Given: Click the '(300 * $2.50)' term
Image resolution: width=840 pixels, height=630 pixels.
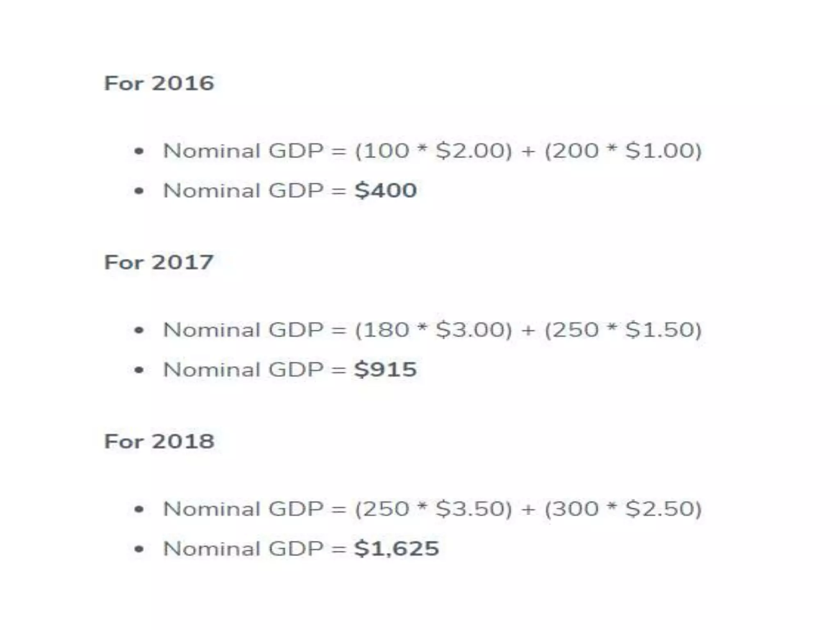Looking at the screenshot, I should point(623,509).
